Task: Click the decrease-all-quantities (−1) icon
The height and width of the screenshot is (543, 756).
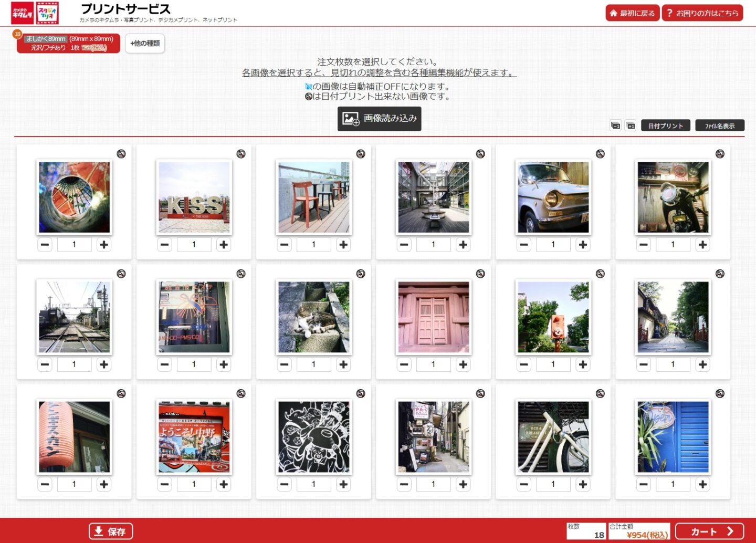Action: pyautogui.click(x=615, y=126)
